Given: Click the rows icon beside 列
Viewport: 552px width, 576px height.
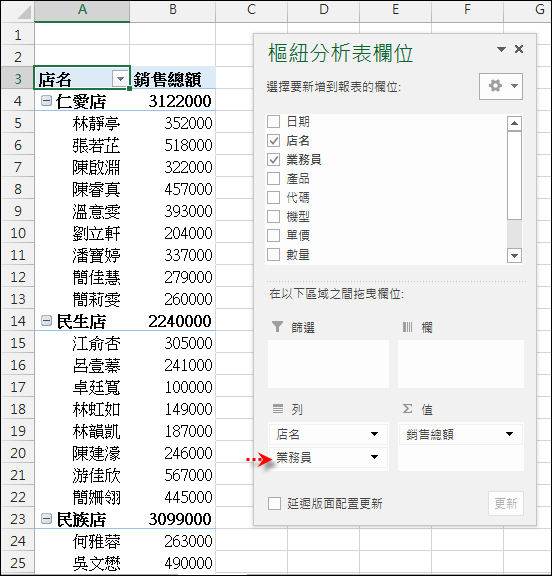Looking at the screenshot, I should [x=278, y=408].
